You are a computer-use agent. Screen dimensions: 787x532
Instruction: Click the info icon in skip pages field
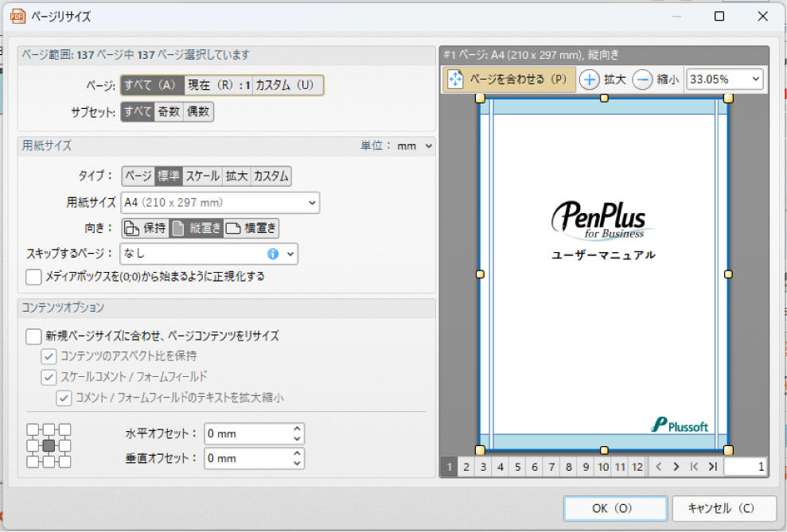[x=272, y=254]
